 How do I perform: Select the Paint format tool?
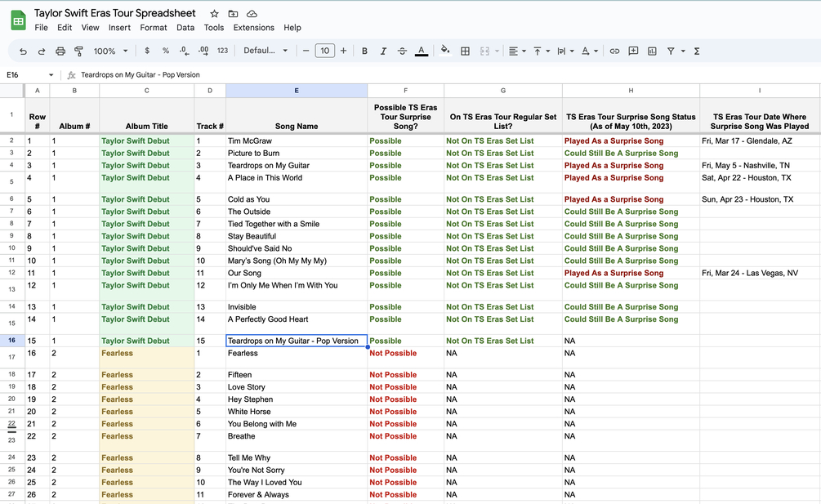(x=78, y=51)
